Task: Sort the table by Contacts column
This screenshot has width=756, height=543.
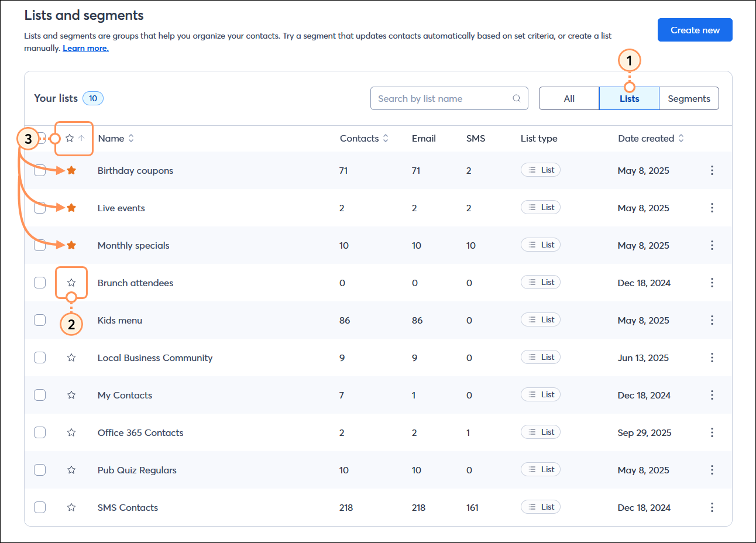Action: coord(364,138)
